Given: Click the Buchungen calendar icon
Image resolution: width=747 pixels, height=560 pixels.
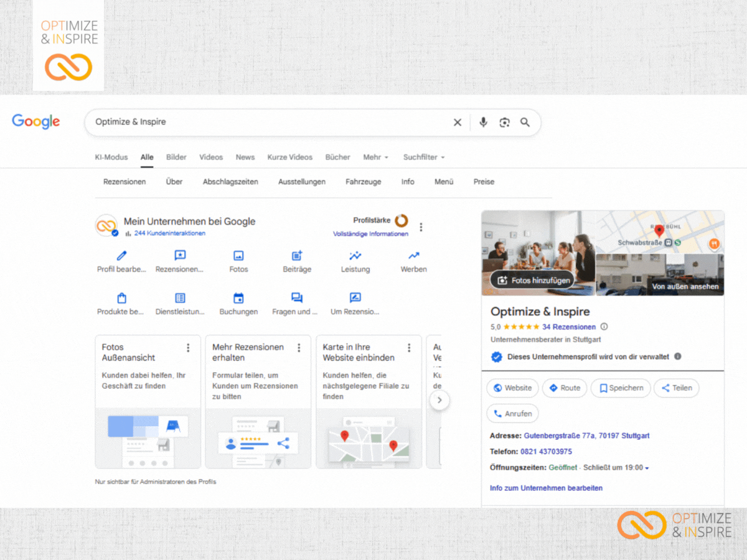Looking at the screenshot, I should 238,298.
